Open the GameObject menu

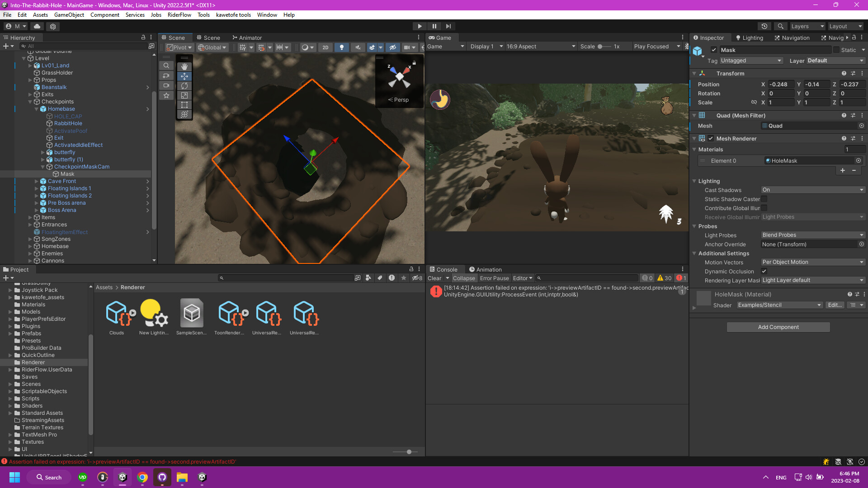point(69,15)
